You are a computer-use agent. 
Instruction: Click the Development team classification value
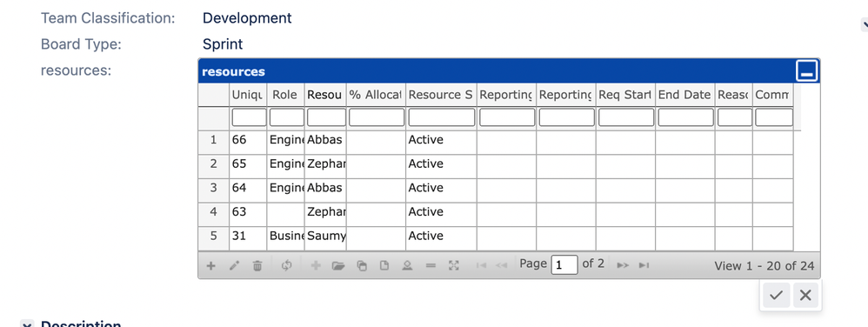[247, 17]
